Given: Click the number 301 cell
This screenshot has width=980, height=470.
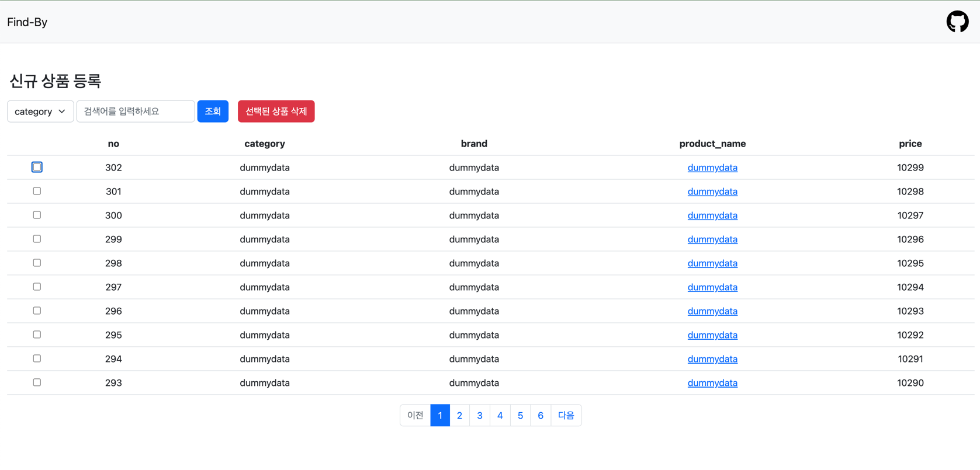Looking at the screenshot, I should click(x=113, y=192).
